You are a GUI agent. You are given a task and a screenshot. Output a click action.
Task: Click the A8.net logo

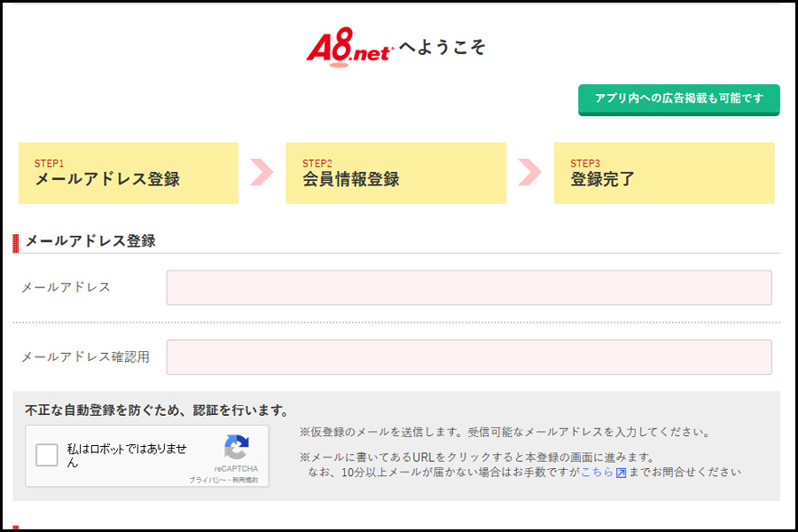coord(349,47)
